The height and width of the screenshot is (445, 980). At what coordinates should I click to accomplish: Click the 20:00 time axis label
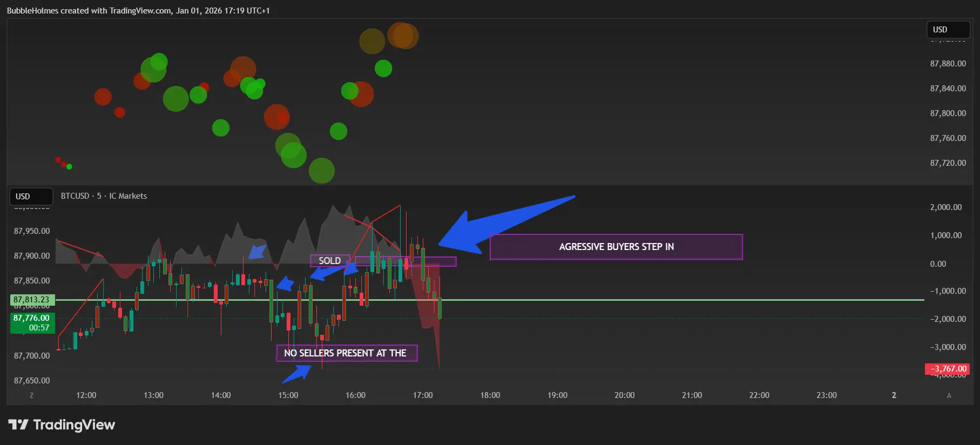click(x=625, y=395)
